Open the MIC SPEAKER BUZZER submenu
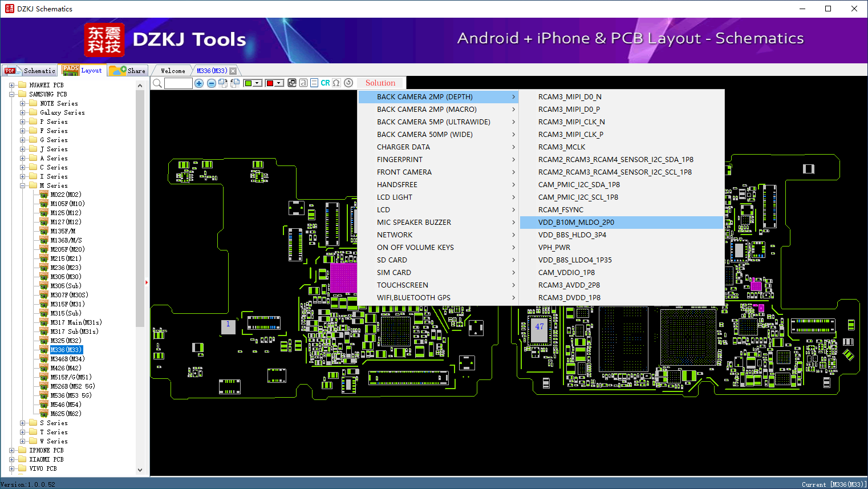Screen dimensions: 868x489 click(438, 223)
